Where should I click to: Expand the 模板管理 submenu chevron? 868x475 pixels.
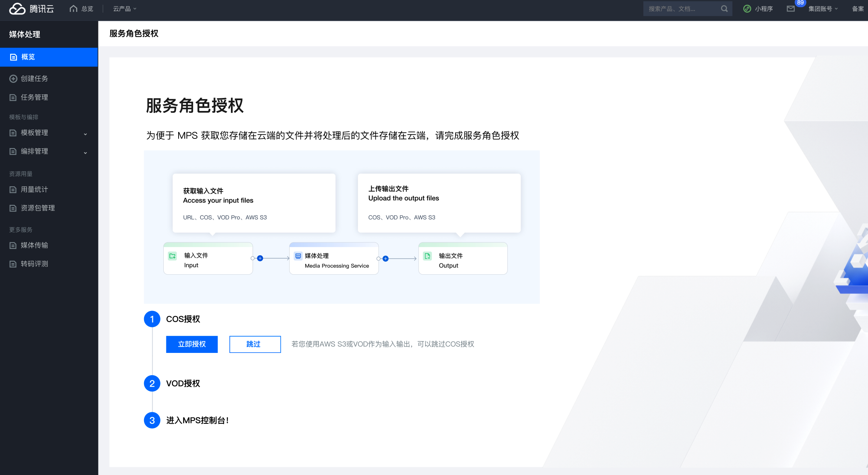[85, 134]
